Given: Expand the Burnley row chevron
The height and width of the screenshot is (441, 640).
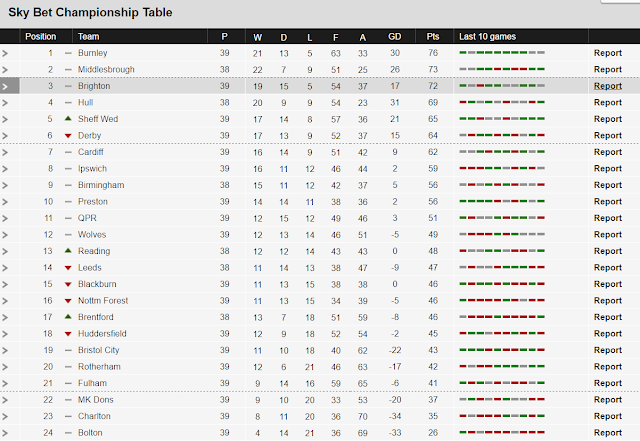Looking at the screenshot, I should tap(5, 53).
